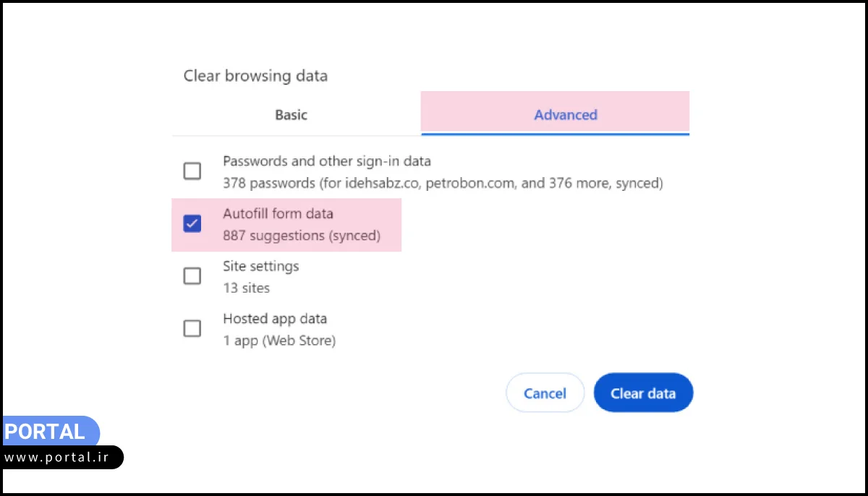This screenshot has height=496, width=868.
Task: Check the Hosted app data box
Action: pos(192,329)
